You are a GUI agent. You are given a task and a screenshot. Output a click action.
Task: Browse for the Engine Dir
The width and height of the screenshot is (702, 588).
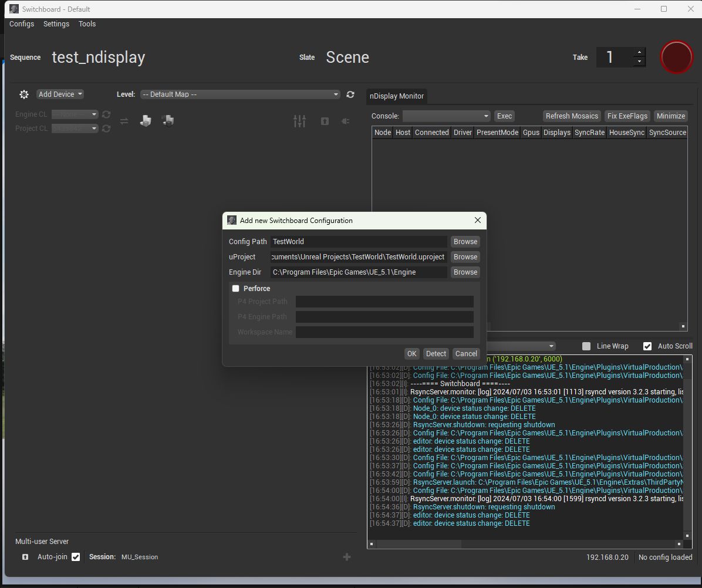pos(465,272)
